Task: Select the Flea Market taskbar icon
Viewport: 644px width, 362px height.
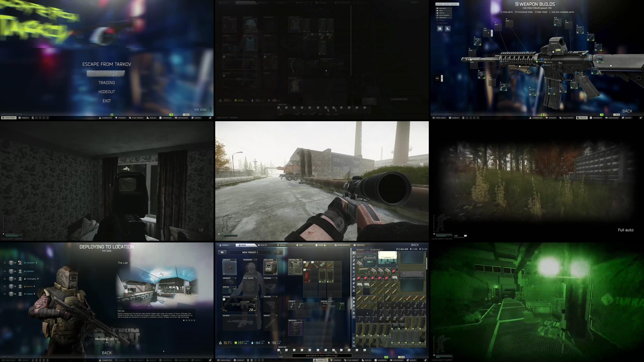Action: [x=351, y=360]
